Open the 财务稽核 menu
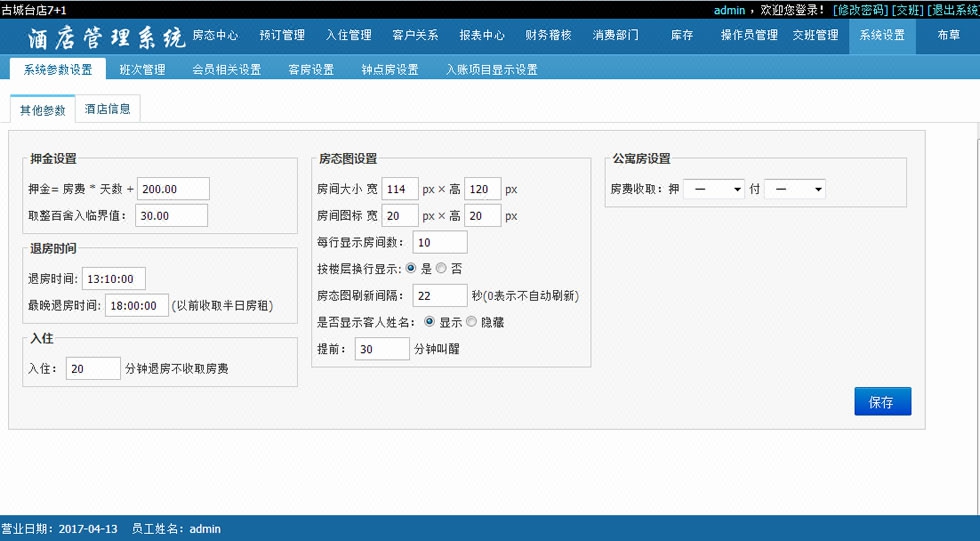The width and height of the screenshot is (980, 541). coord(548,36)
